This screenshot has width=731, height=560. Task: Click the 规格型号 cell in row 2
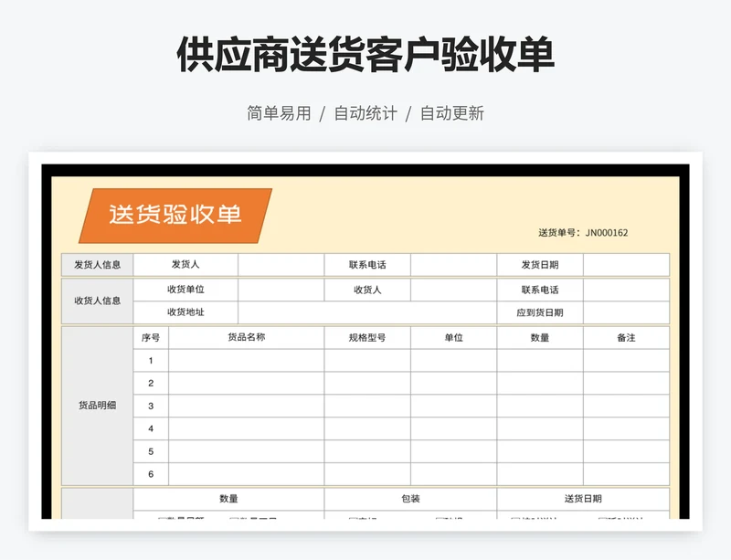(367, 384)
